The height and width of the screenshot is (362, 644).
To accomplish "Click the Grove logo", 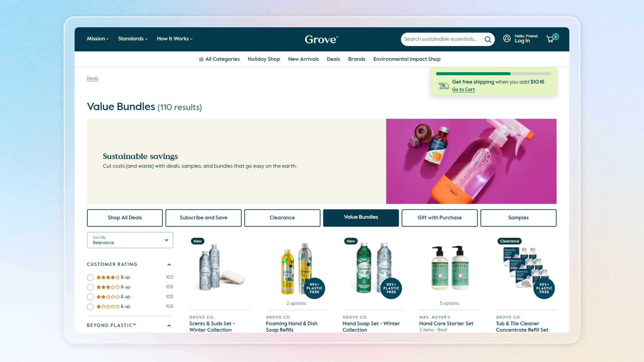I will point(321,39).
